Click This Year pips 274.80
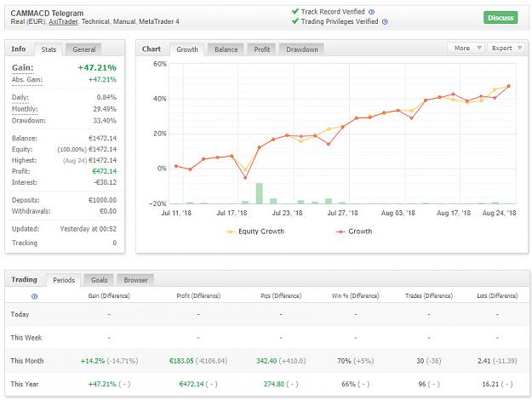 (x=274, y=385)
